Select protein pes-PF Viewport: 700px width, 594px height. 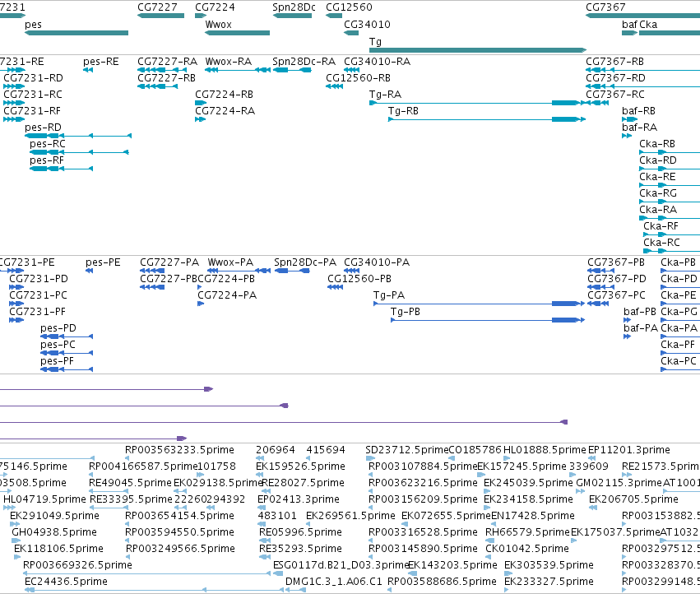[67, 369]
